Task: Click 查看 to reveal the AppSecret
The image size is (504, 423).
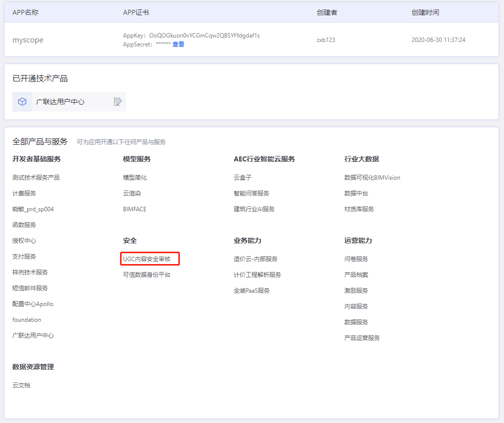Action: point(178,44)
